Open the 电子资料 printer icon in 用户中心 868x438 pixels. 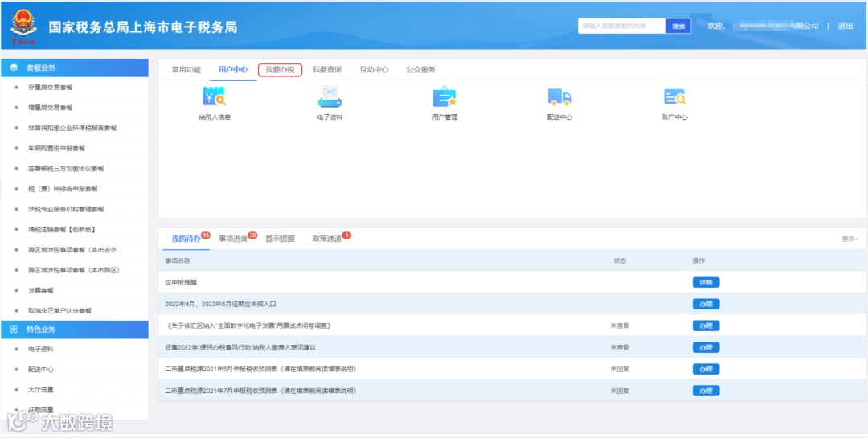(330, 97)
